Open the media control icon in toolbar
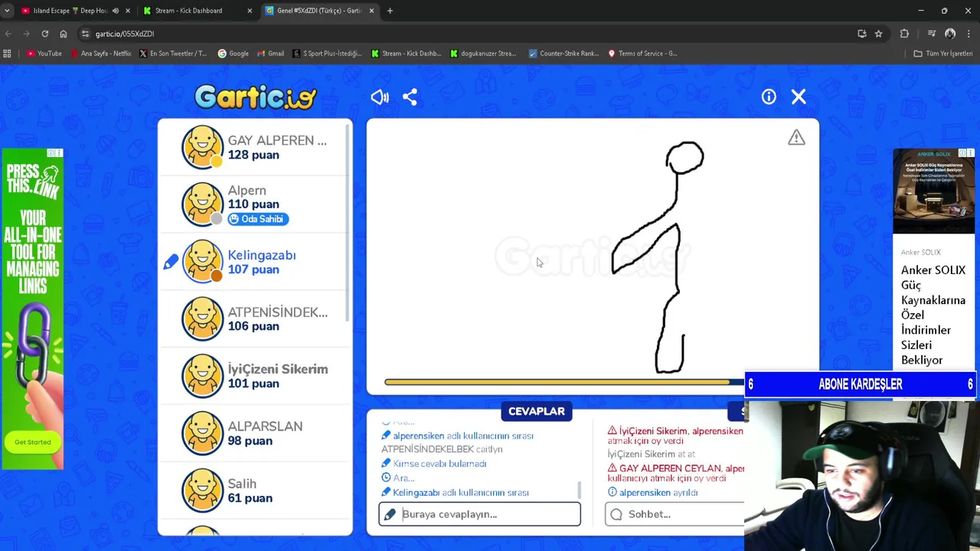Image resolution: width=980 pixels, height=551 pixels. [x=931, y=34]
